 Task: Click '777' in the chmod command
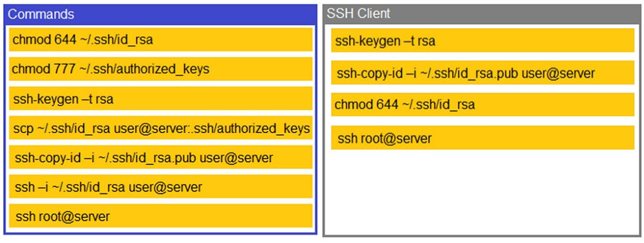coord(64,69)
